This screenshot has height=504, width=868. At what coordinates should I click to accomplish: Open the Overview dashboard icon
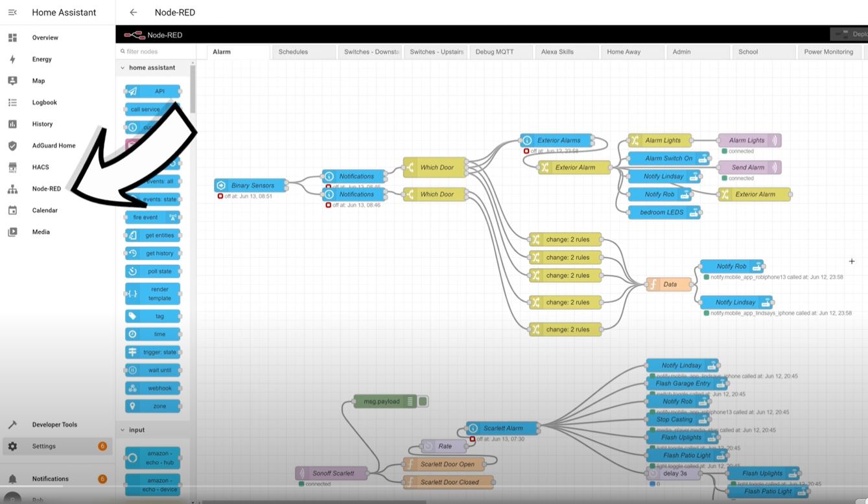(x=12, y=38)
